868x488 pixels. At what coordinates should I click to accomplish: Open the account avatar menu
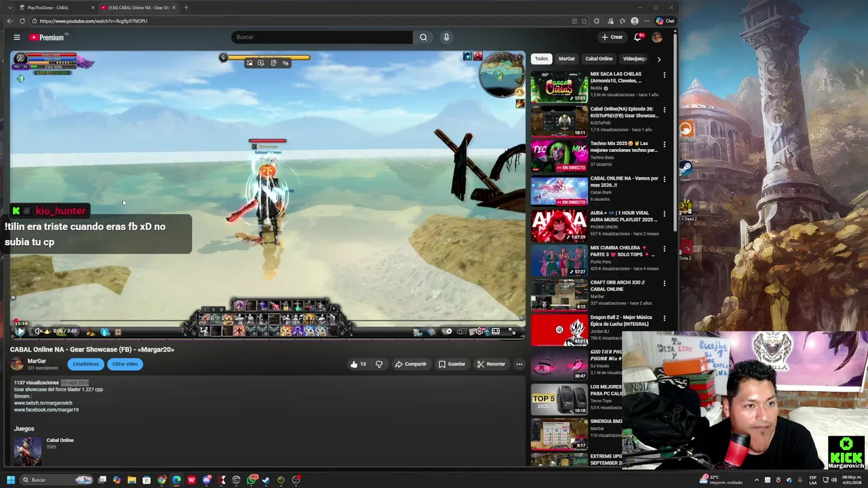(656, 37)
